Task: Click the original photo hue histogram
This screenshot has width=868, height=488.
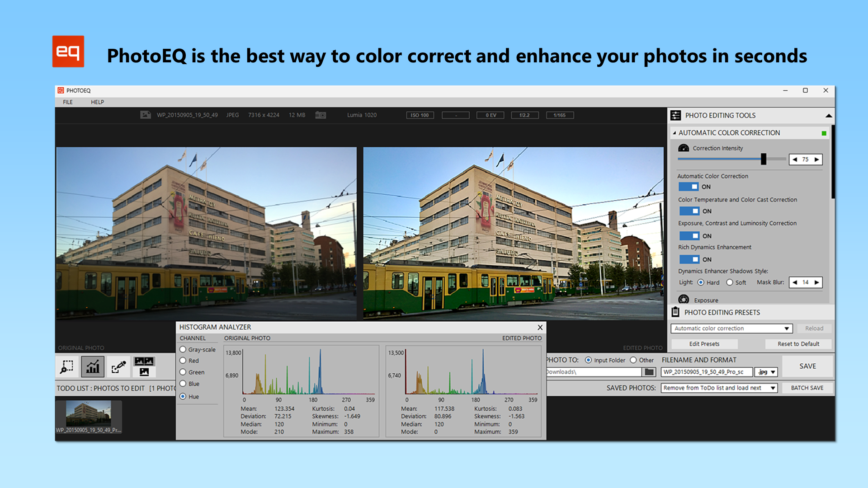Action: 309,371
